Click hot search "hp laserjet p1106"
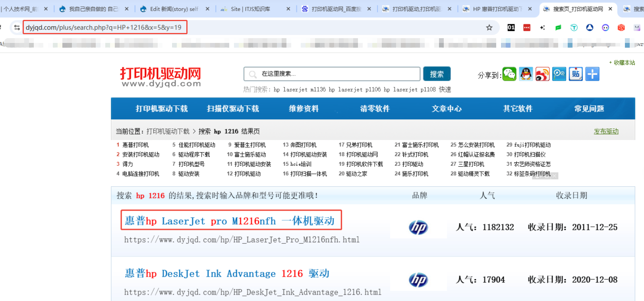The image size is (644, 301). 355,89
